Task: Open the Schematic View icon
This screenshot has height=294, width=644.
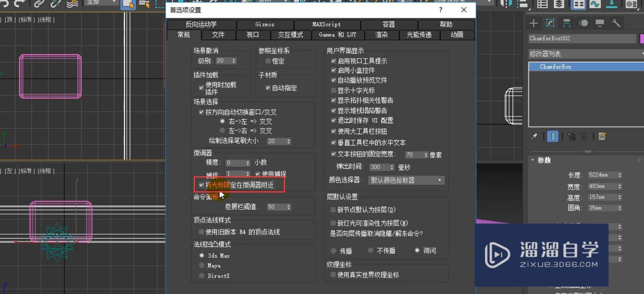Action: pyautogui.click(x=611, y=4)
